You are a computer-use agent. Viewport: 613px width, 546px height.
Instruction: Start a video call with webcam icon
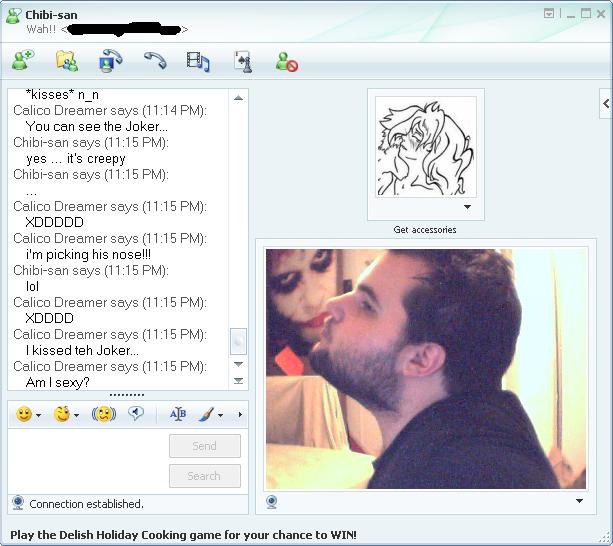110,62
